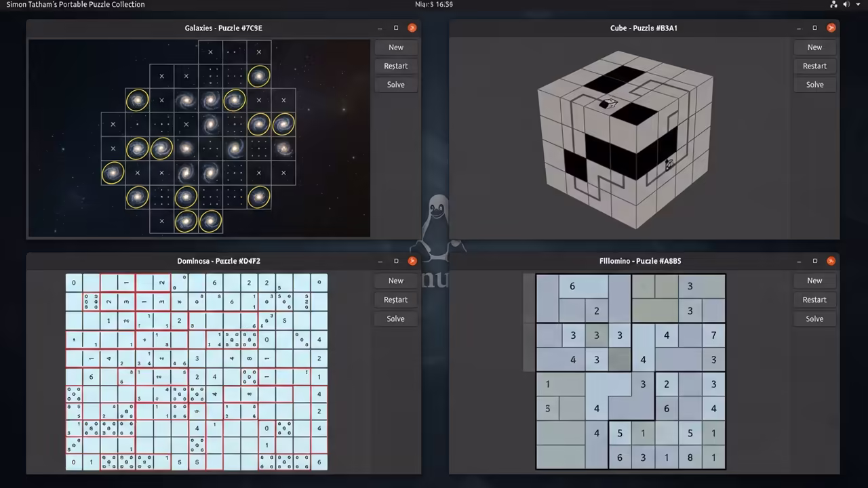Minimize the Dominosa window
Image resolution: width=868 pixels, height=488 pixels.
380,261
